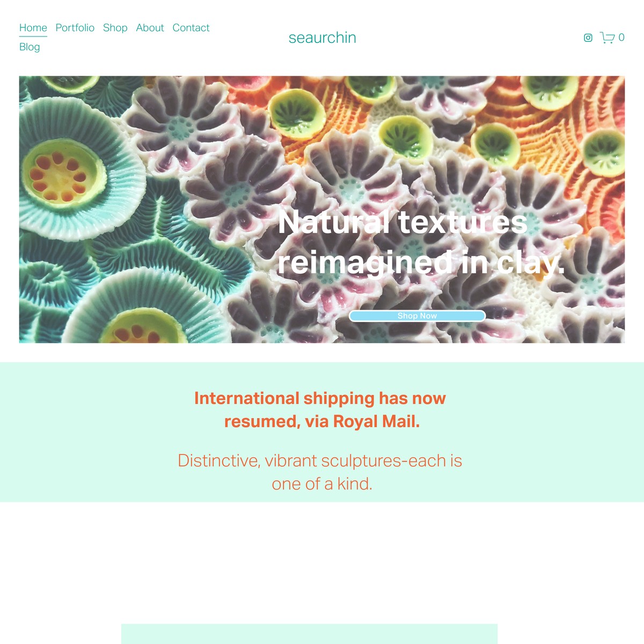This screenshot has height=644, width=644.
Task: Click 'one of a kind.' text line
Action: coord(322,484)
